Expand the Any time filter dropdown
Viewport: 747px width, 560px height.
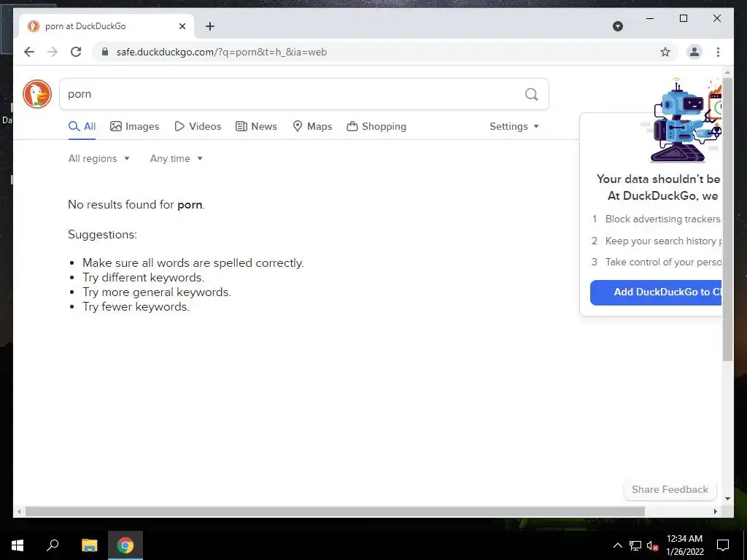point(177,158)
